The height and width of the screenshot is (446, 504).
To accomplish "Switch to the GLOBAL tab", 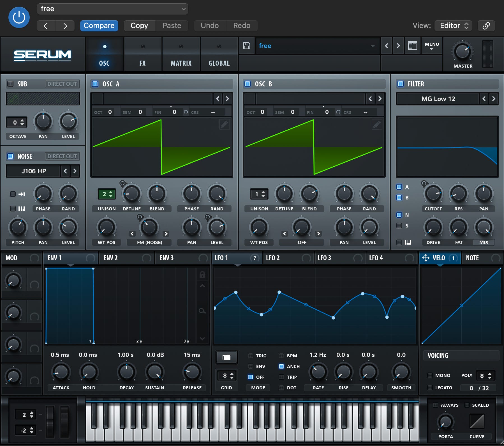I will (x=219, y=54).
